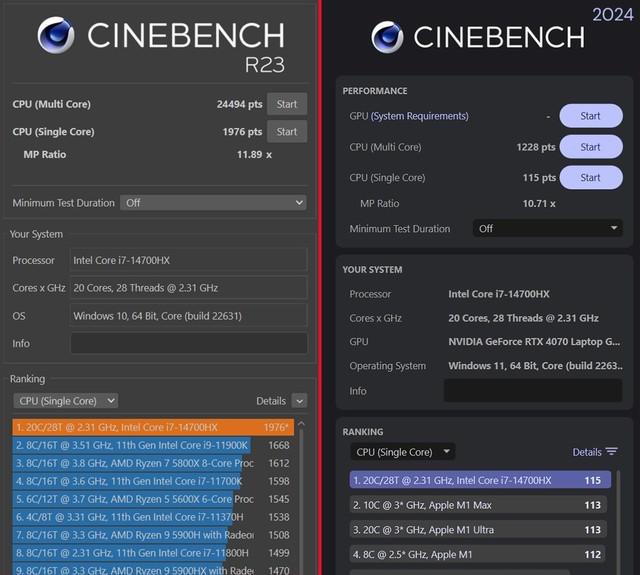This screenshot has width=640, height=575.
Task: Start the R23 CPU Single Core test
Action: (x=287, y=131)
